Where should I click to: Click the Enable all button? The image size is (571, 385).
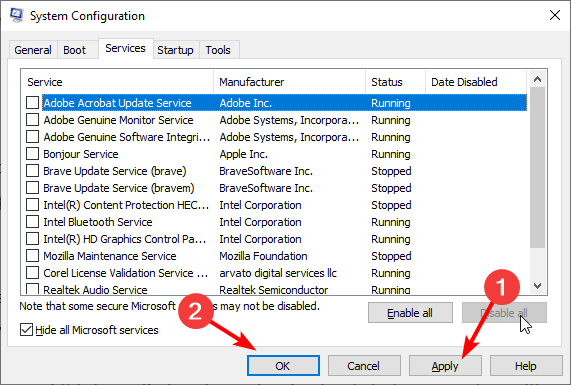[410, 313]
